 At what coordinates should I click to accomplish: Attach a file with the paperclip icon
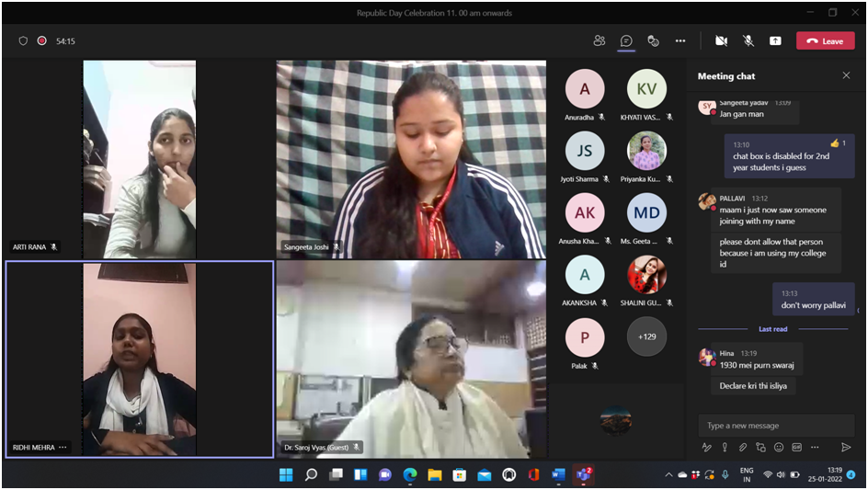(743, 448)
